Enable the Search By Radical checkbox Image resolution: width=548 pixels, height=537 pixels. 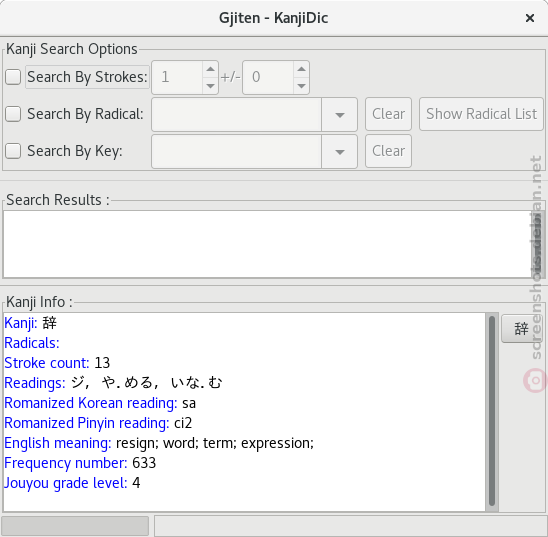point(13,114)
